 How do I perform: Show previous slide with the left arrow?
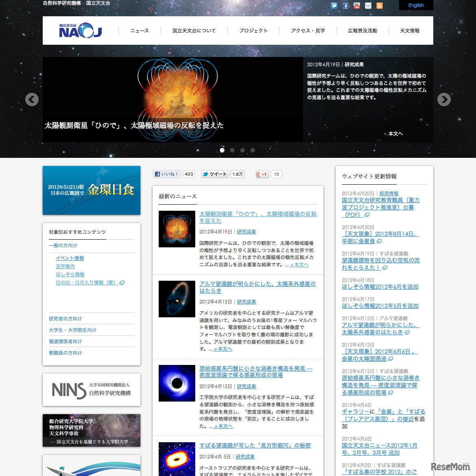point(32,99)
